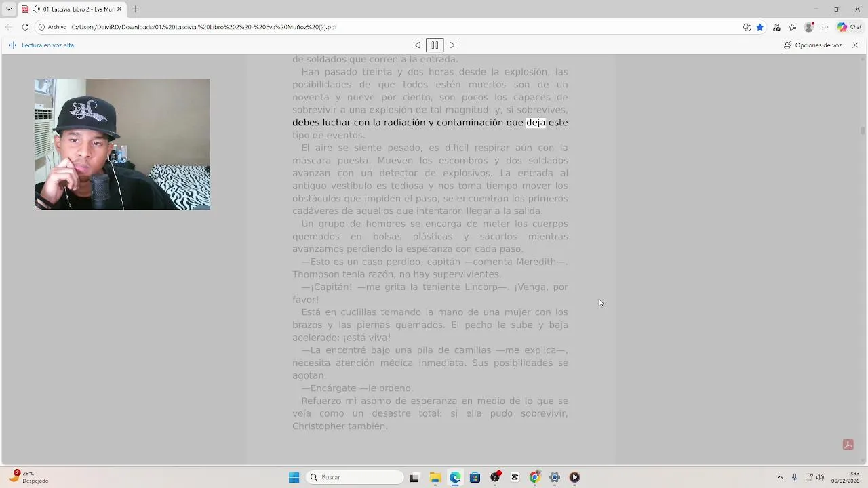
Task: Click the Lectura en voz alta label
Action: pyautogui.click(x=47, y=45)
